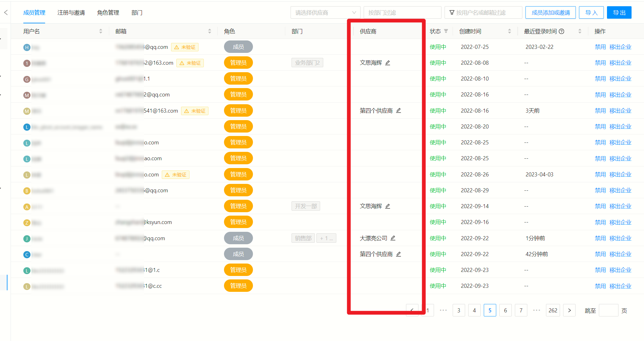Click the help question mark beside 最近登录时间

click(562, 31)
